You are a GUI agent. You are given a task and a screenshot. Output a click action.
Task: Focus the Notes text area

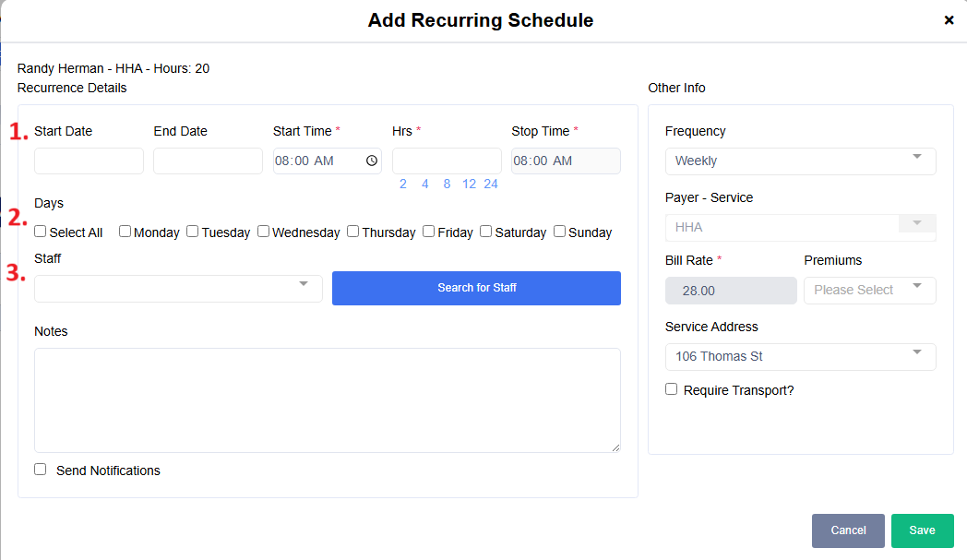[x=327, y=399]
